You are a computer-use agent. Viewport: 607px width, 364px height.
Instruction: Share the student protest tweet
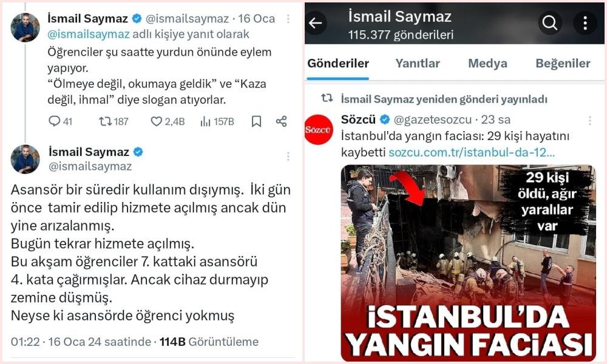281,121
